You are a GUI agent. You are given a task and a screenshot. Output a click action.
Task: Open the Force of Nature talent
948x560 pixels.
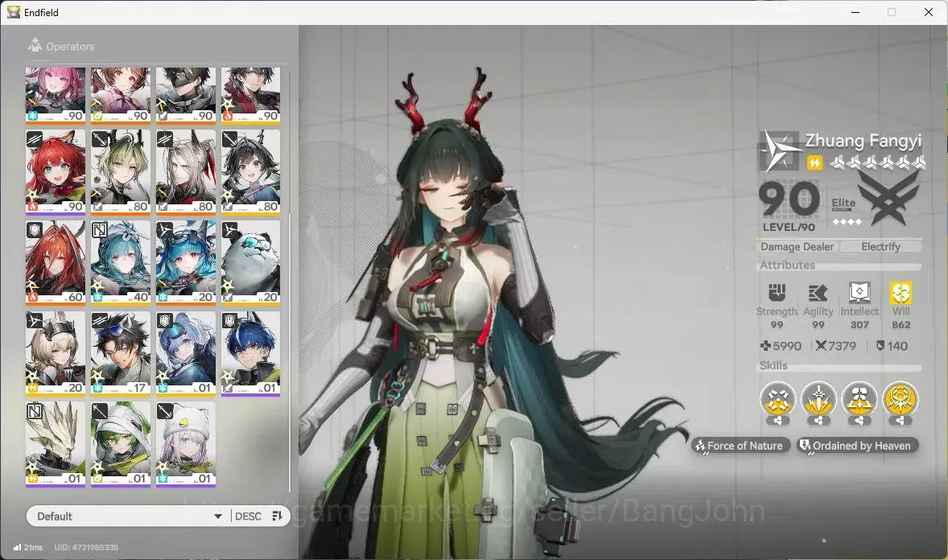click(740, 446)
